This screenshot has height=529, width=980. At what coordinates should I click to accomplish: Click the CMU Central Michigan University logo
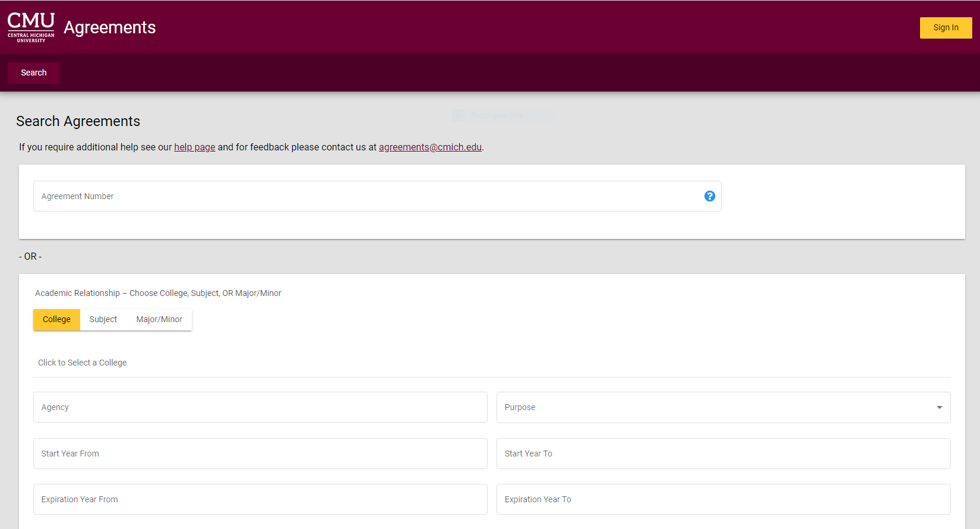(31, 27)
